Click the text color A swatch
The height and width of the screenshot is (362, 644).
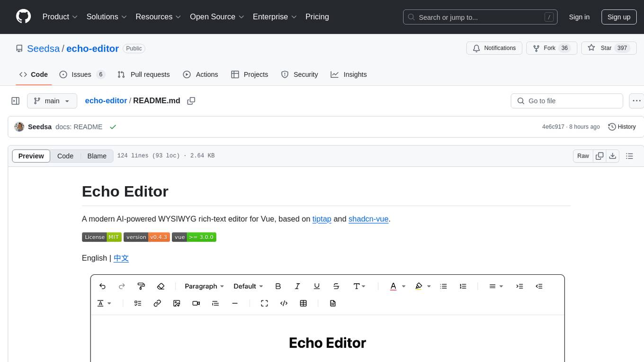[393, 286]
